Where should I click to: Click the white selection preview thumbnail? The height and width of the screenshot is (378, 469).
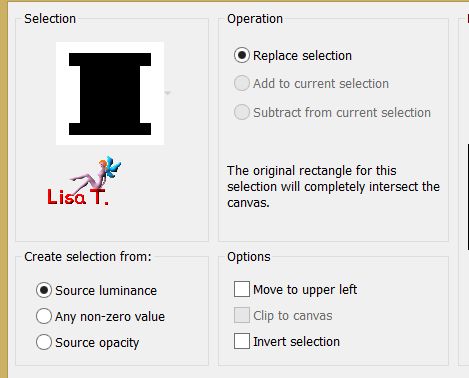point(110,93)
